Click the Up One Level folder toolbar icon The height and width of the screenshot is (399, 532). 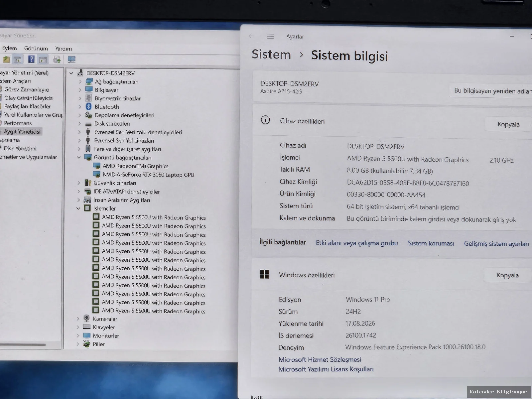[x=6, y=60]
